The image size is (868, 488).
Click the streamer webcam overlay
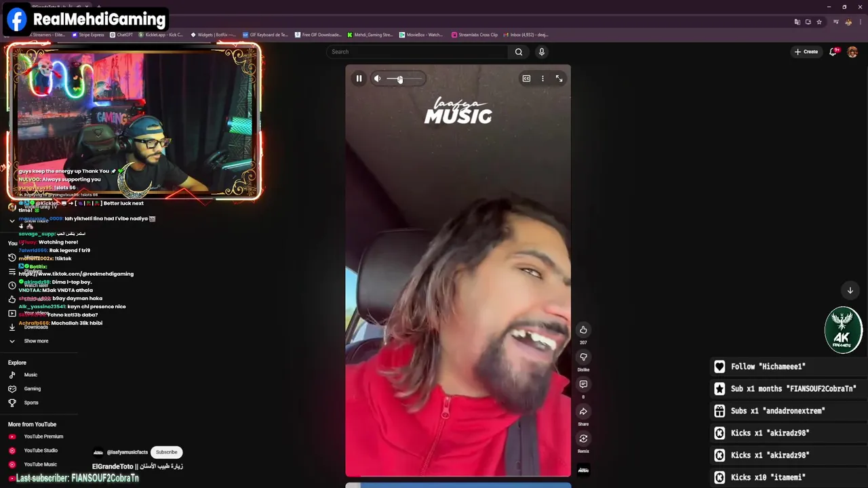[134, 122]
